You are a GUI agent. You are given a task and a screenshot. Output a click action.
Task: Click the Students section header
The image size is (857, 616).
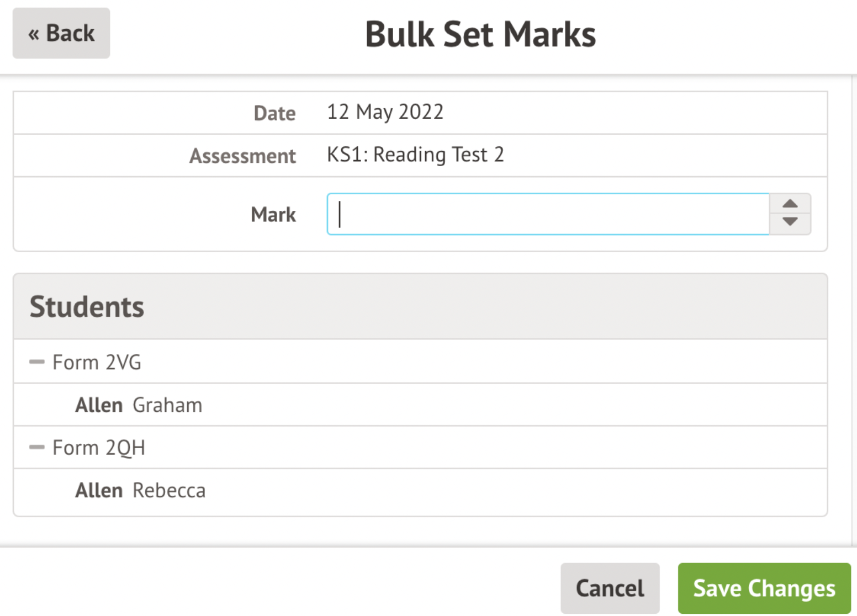pos(87,306)
